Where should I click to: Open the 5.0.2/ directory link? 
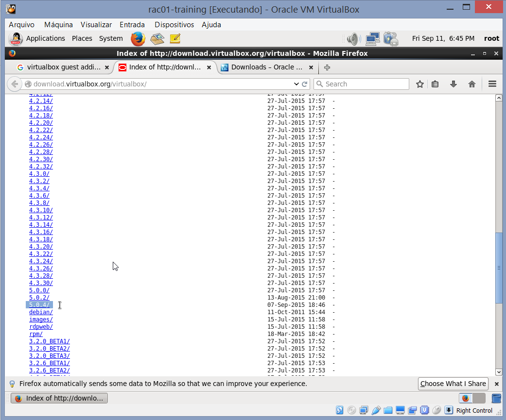(x=39, y=298)
